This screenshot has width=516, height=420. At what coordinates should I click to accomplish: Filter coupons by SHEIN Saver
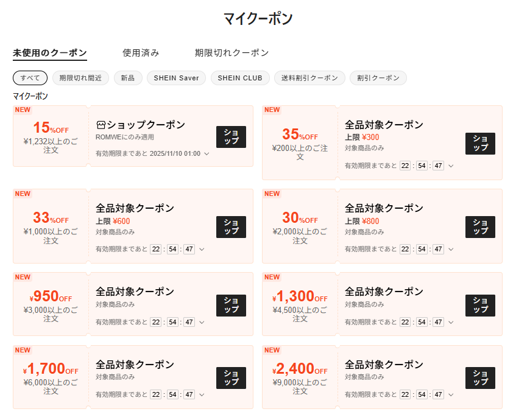point(177,78)
